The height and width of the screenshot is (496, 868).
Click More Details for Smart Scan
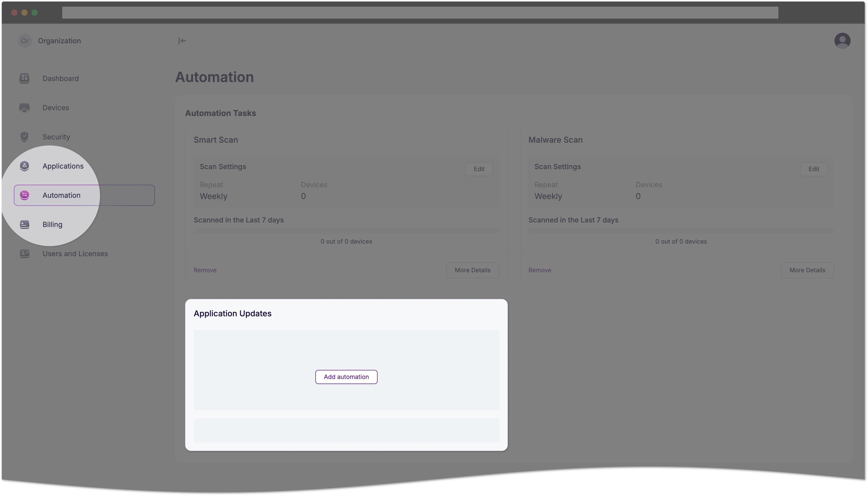click(472, 270)
